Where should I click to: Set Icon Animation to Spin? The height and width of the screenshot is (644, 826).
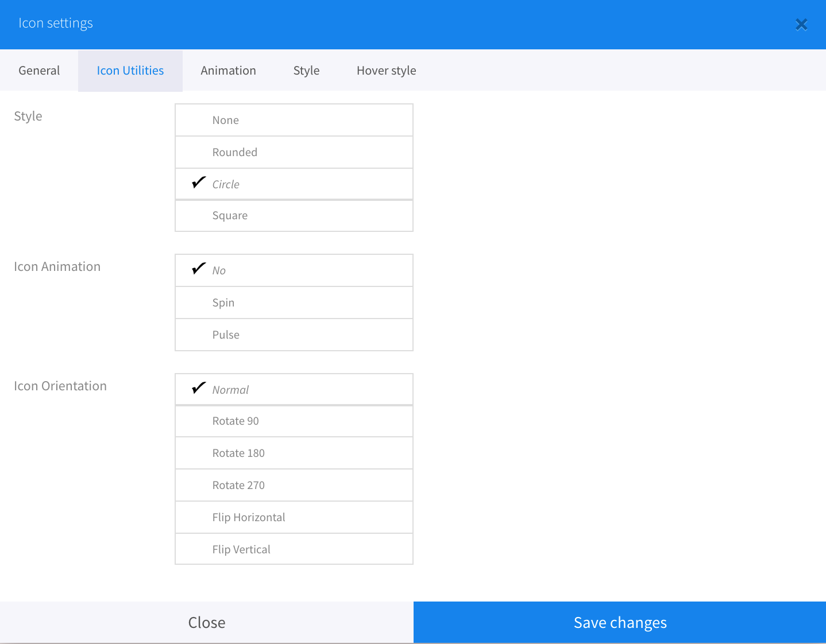click(294, 302)
